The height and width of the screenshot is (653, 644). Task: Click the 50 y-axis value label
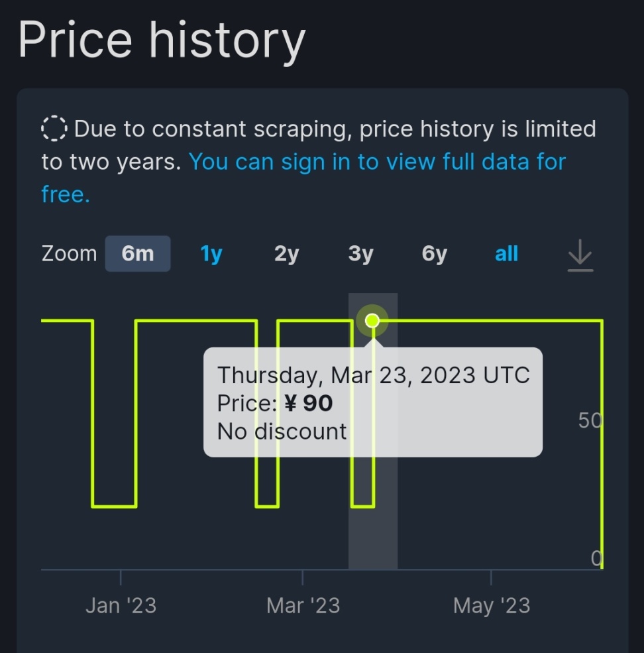pyautogui.click(x=589, y=420)
